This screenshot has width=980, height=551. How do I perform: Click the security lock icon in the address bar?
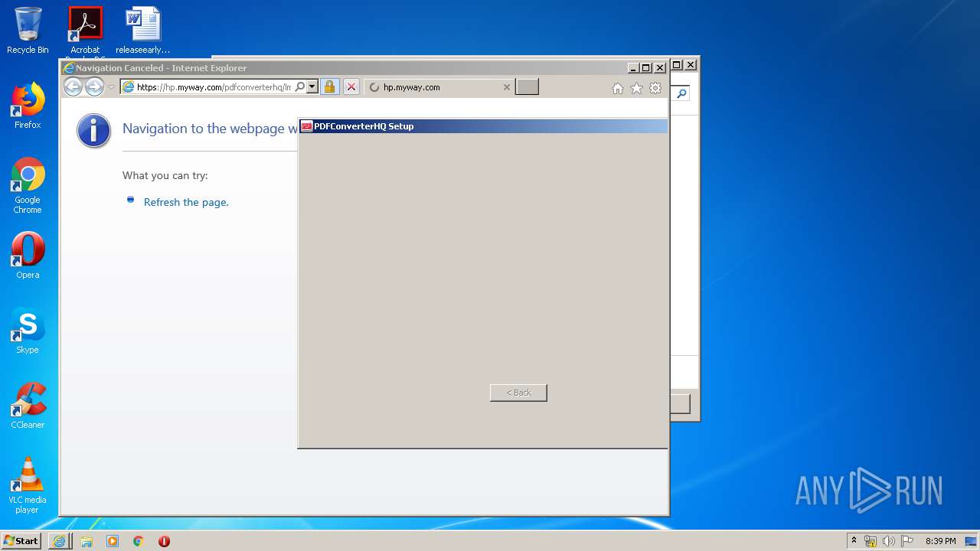(329, 86)
